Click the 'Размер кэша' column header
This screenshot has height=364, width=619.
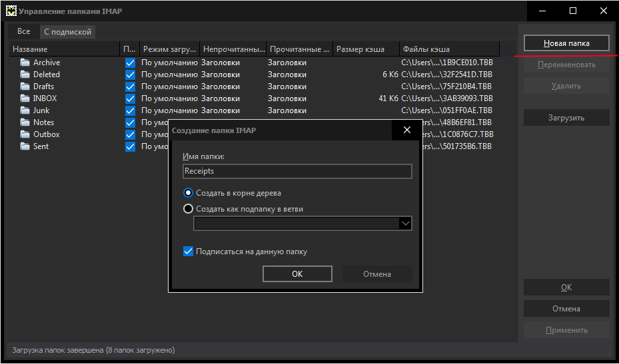[x=366, y=49]
